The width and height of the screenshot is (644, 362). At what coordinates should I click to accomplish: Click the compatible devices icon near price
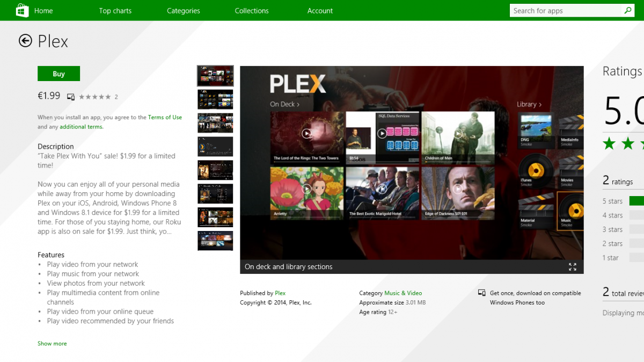[x=71, y=97]
